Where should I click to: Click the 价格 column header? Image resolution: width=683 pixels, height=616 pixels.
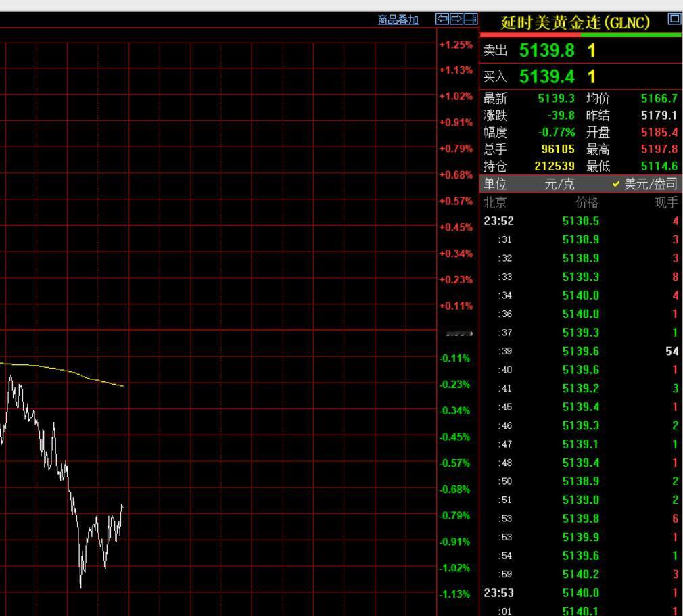click(587, 203)
